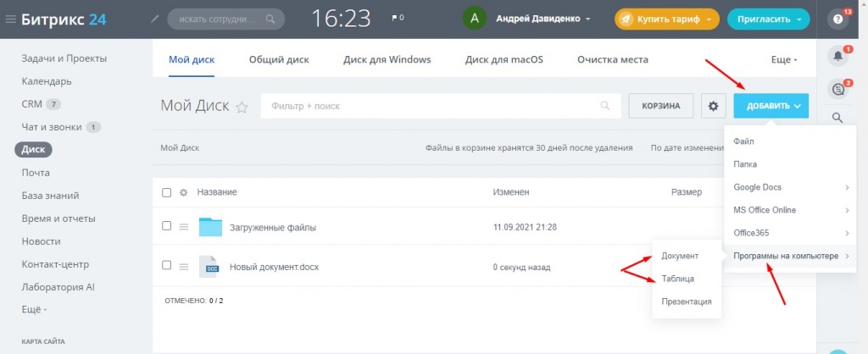Toggle the select-all checkbox in header

point(167,192)
